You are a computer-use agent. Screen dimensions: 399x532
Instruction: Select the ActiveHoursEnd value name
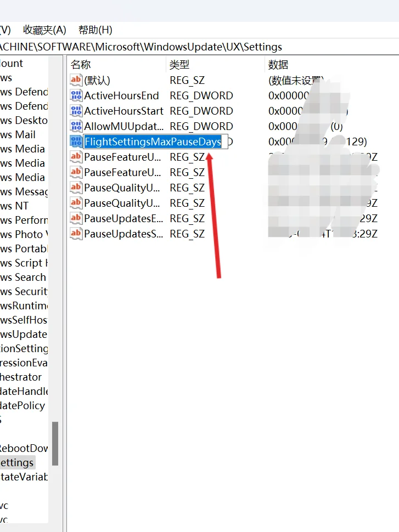122,95
